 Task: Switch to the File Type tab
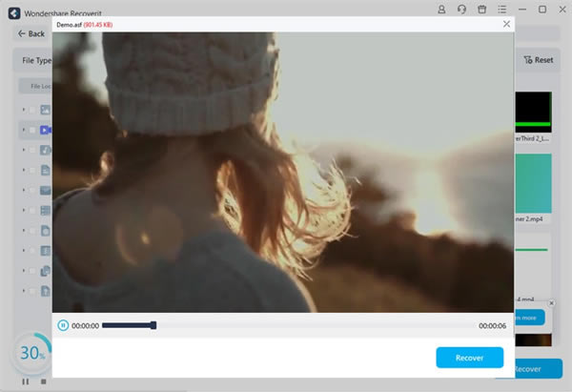click(36, 60)
